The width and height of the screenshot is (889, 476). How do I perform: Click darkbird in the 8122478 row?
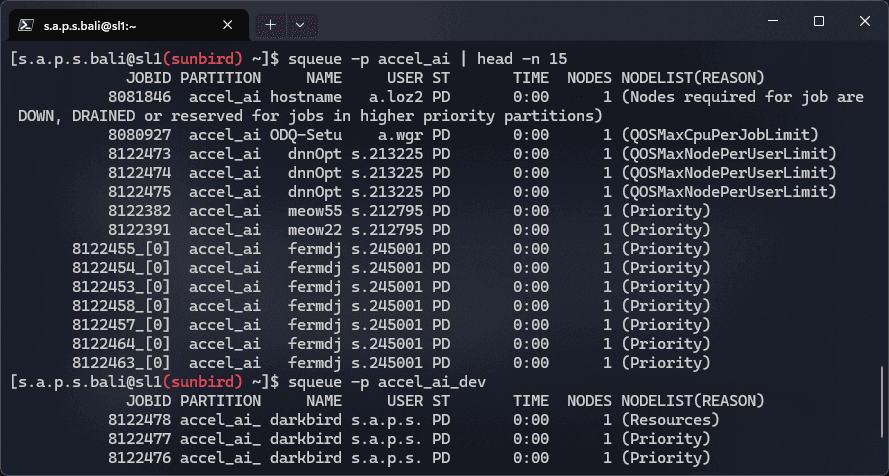pos(306,420)
